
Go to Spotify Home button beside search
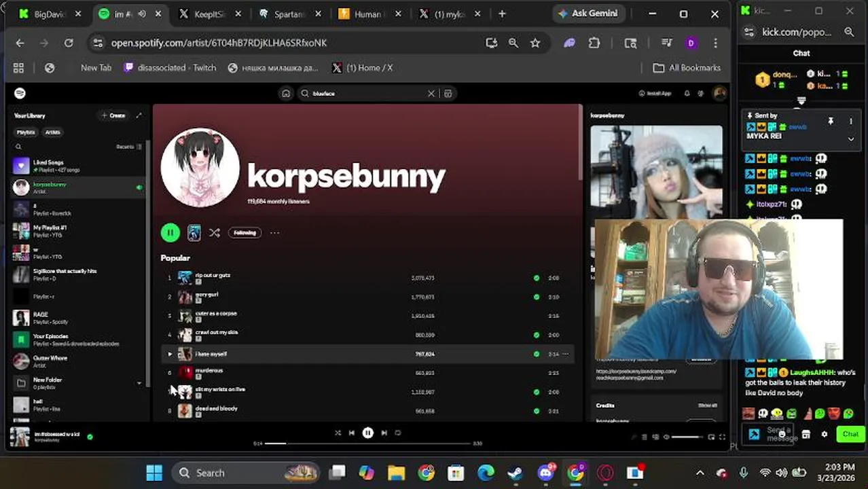point(286,94)
